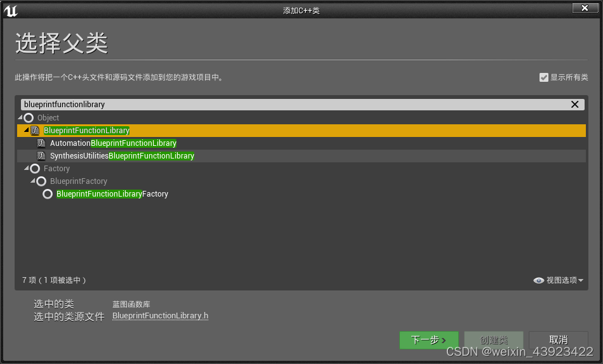Click the AutomationBlueprintFunctionLibrary row icon
This screenshot has width=603, height=364.
click(41, 143)
